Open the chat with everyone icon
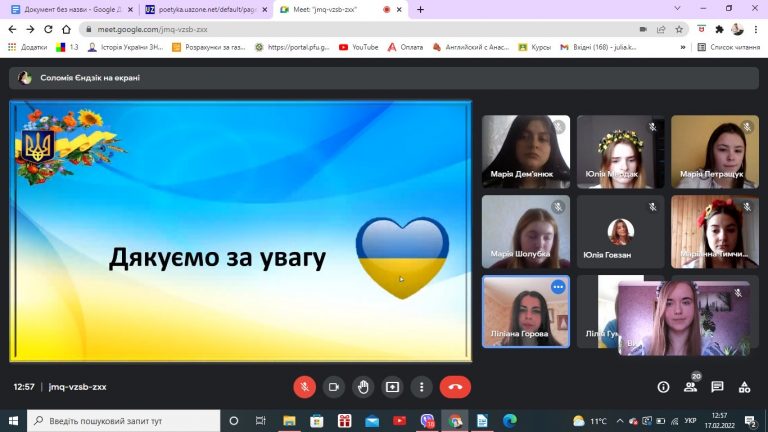Screen dimensions: 768x432 (717, 387)
